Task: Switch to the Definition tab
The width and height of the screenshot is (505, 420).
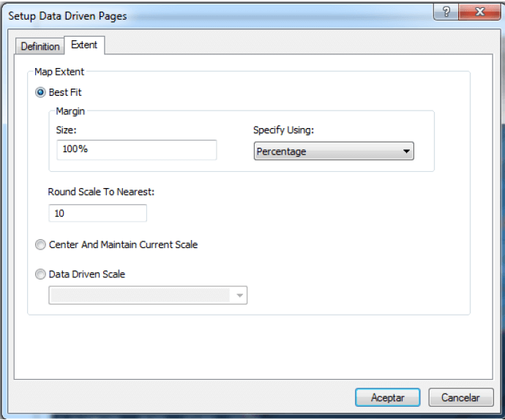Action: pyautogui.click(x=40, y=46)
